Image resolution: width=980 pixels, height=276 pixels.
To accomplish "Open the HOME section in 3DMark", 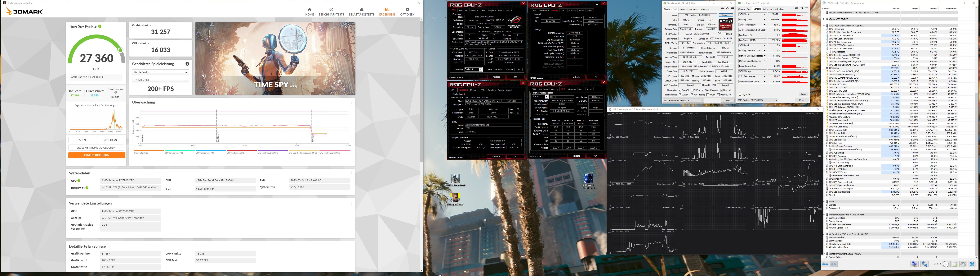I will [x=309, y=11].
